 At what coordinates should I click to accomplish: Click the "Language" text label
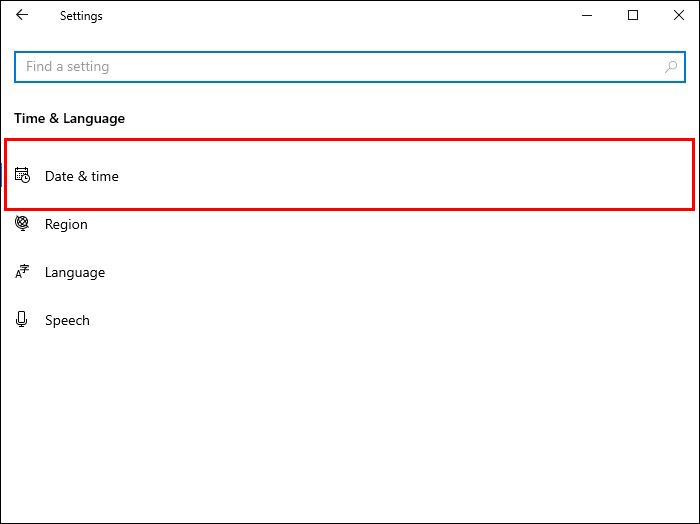(x=75, y=272)
